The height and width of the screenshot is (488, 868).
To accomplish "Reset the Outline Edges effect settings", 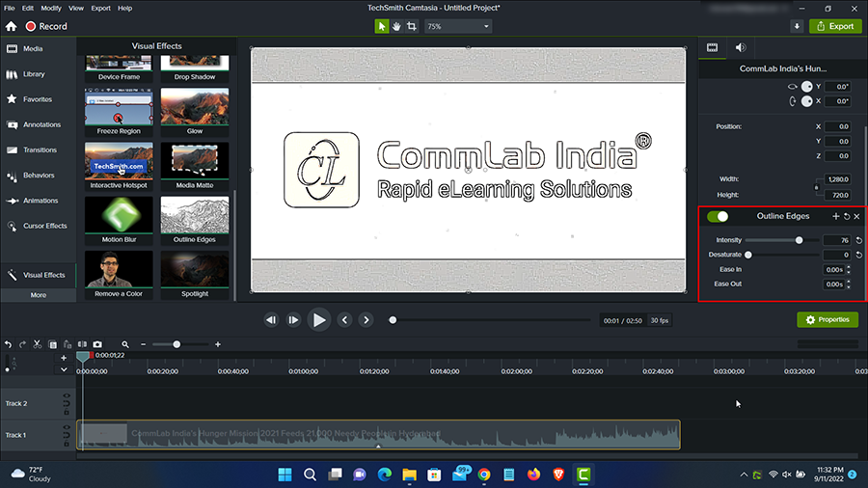I will (x=847, y=216).
